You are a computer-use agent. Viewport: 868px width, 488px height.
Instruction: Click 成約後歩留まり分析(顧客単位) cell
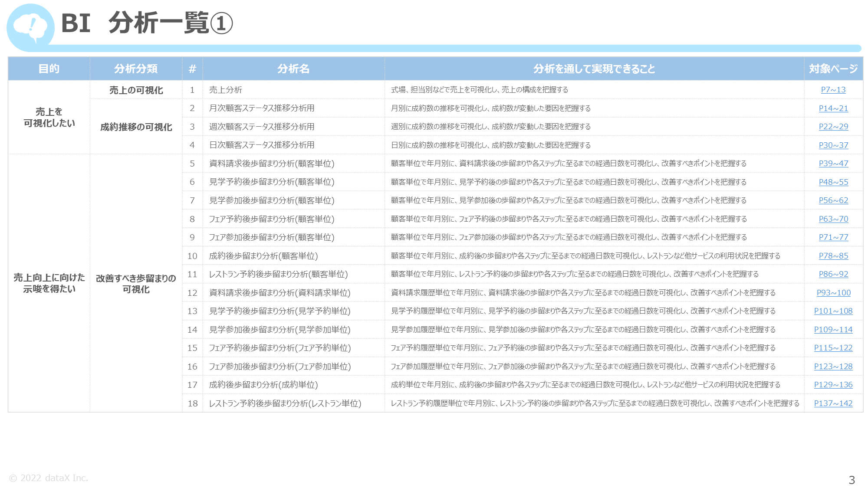pyautogui.click(x=294, y=256)
